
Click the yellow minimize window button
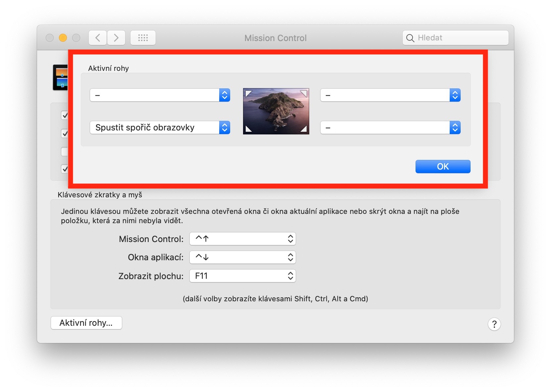point(63,38)
